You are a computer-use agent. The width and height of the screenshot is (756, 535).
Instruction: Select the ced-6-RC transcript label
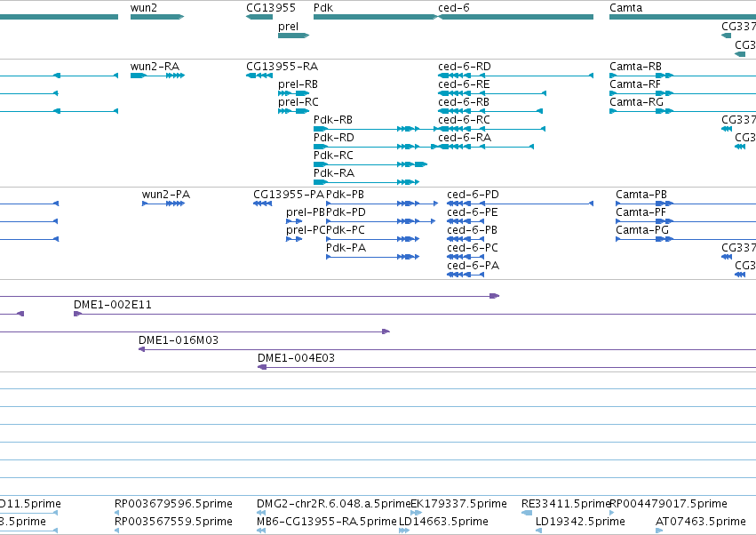coord(464,120)
